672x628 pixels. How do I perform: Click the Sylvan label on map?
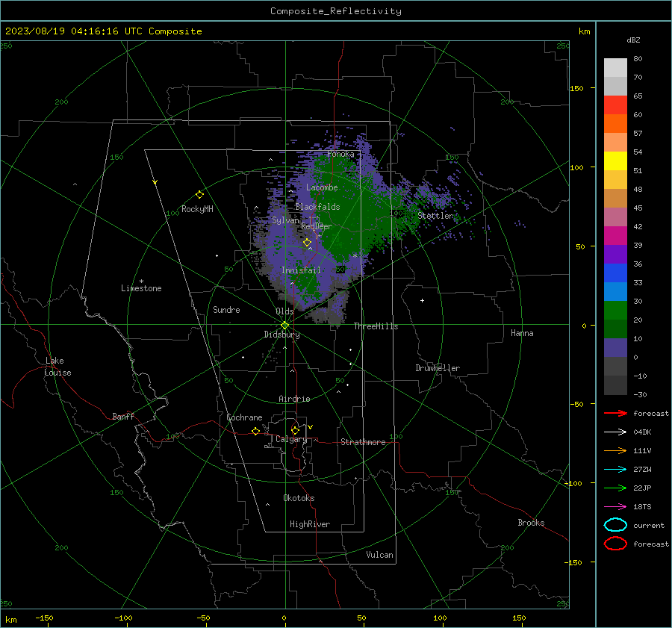(x=285, y=220)
